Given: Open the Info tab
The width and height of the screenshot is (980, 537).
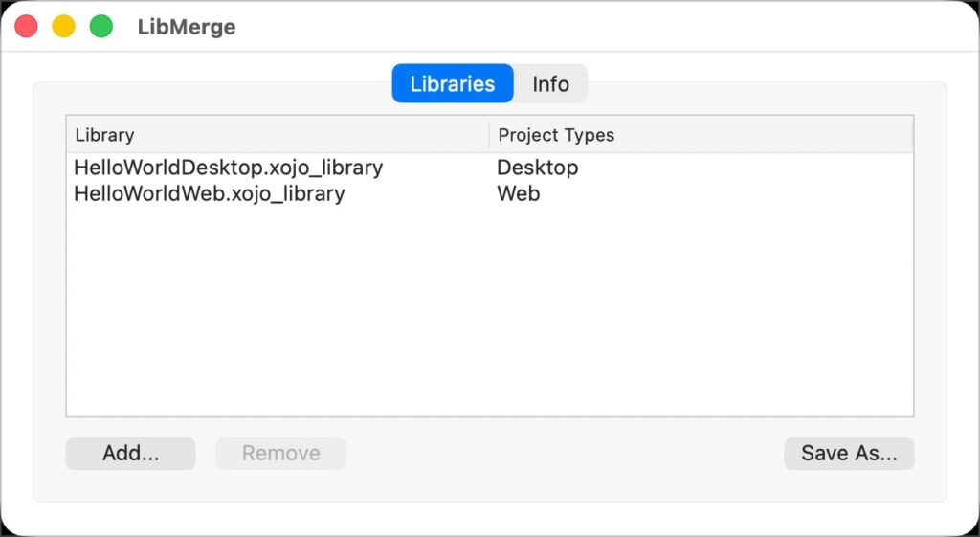Looking at the screenshot, I should pyautogui.click(x=550, y=83).
